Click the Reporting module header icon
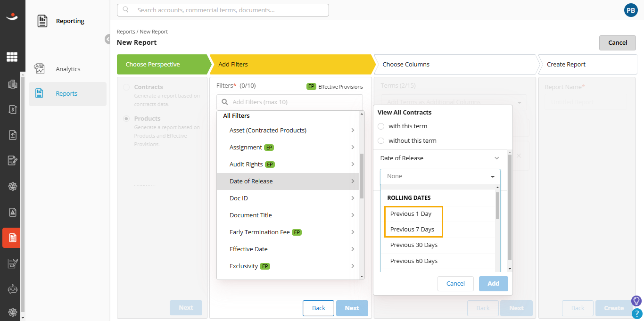 [x=42, y=21]
